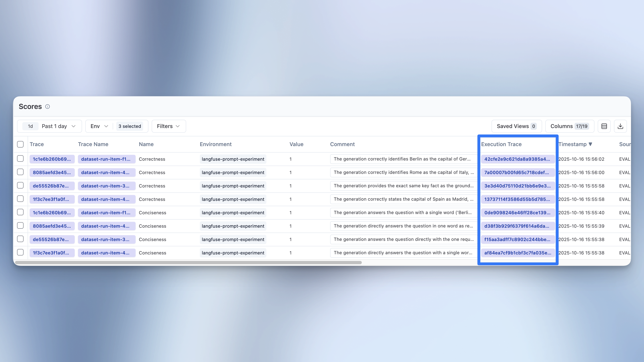644x362 pixels.
Task: Click the info icon beside Scores title
Action: click(48, 107)
